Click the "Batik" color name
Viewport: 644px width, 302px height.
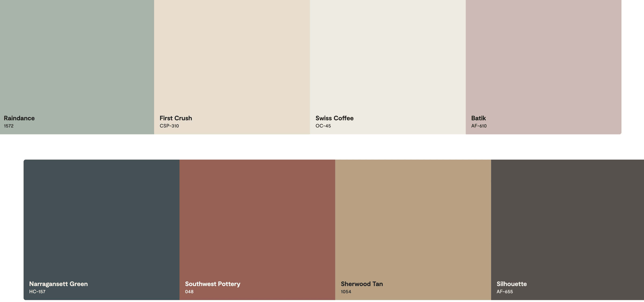[x=478, y=118]
